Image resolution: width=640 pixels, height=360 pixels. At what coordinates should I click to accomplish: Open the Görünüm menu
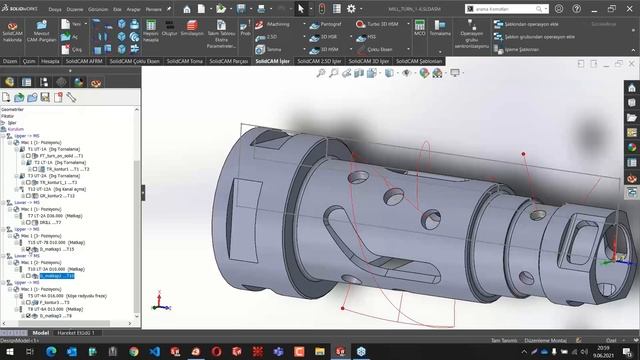click(98, 9)
